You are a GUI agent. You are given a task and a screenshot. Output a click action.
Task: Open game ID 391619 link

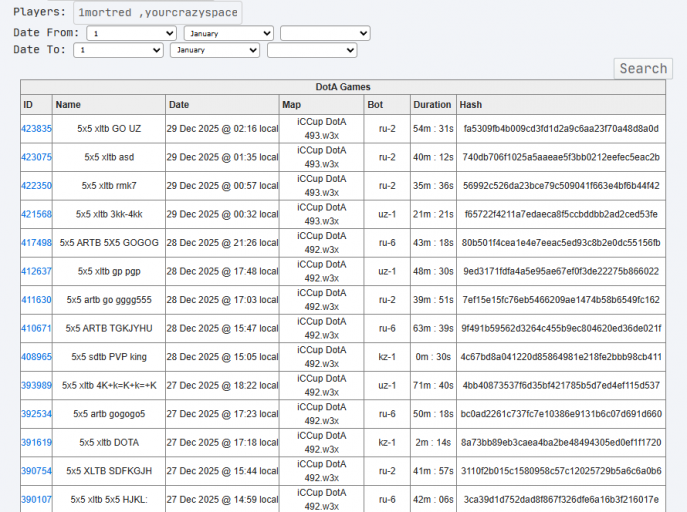click(x=36, y=443)
